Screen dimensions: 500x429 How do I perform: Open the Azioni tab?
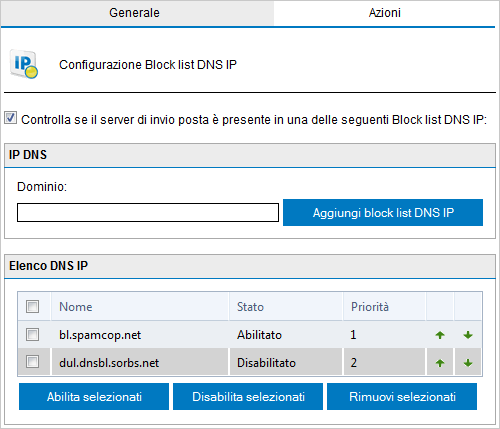384,13
